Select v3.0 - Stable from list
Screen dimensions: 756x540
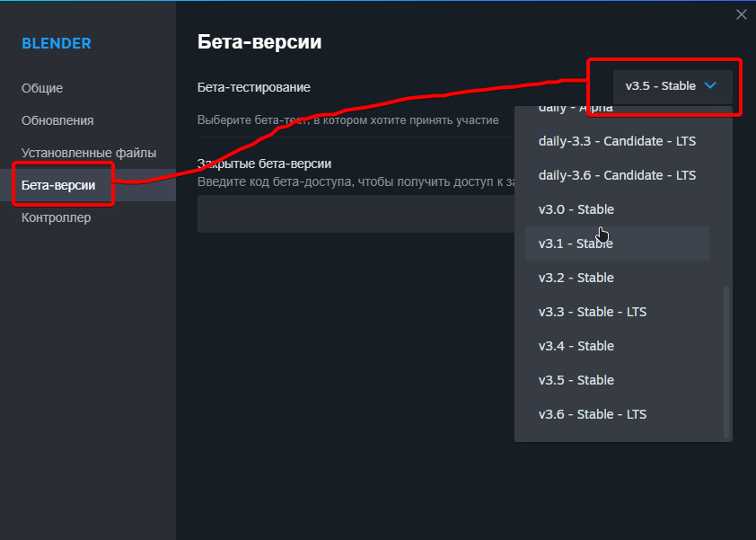pos(617,209)
